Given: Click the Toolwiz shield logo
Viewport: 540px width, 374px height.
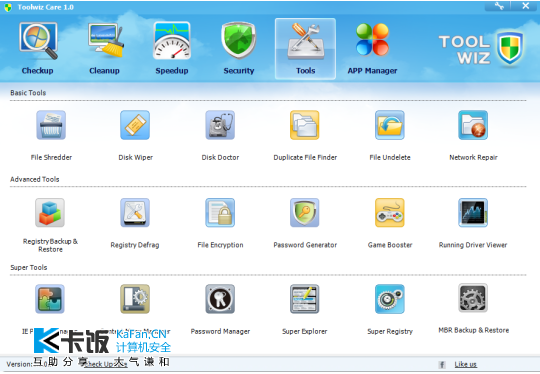Looking at the screenshot, I should click(x=510, y=48).
